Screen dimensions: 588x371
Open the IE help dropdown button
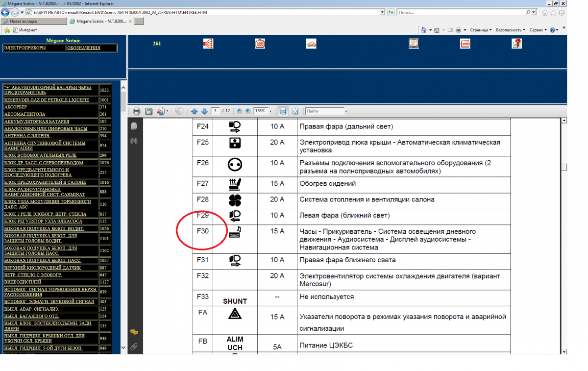(554, 30)
